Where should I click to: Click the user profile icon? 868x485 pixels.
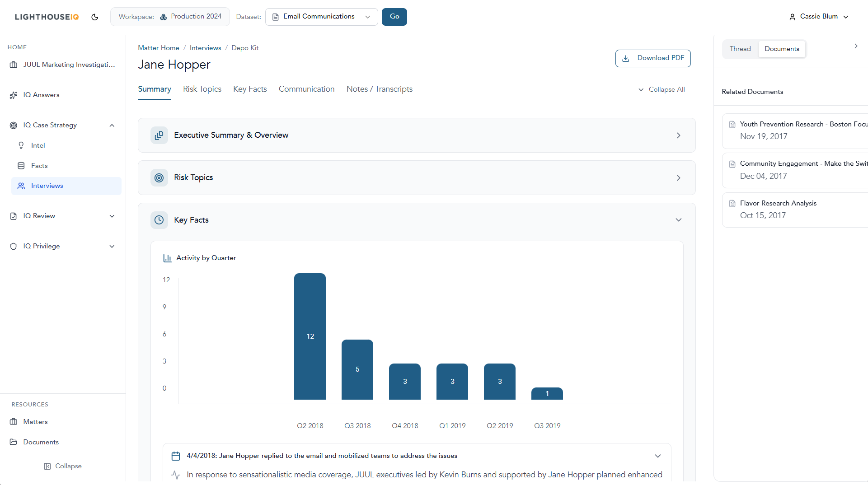click(792, 17)
